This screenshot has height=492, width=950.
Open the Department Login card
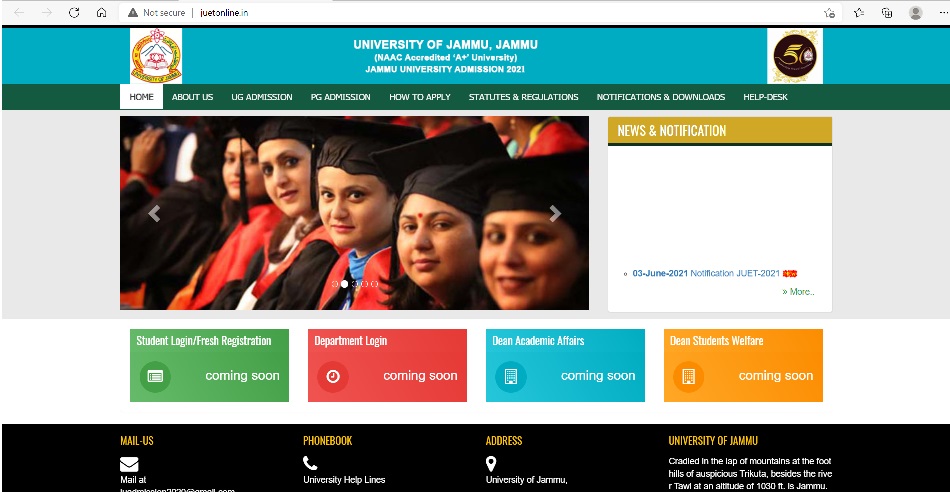click(x=387, y=365)
